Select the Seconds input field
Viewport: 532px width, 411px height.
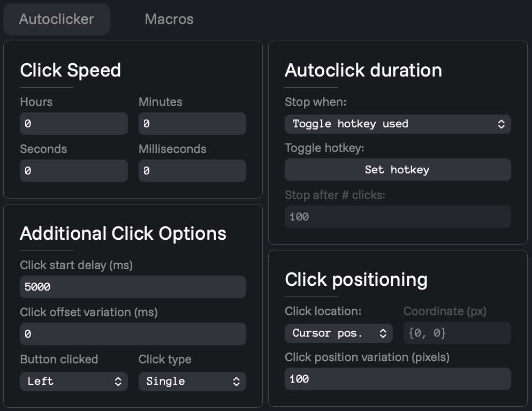point(74,171)
